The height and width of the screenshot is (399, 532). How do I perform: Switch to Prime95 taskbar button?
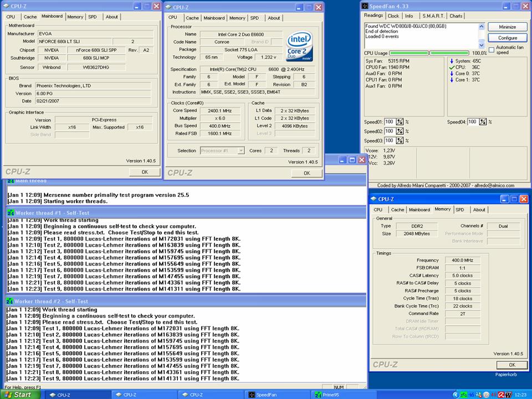click(345, 395)
